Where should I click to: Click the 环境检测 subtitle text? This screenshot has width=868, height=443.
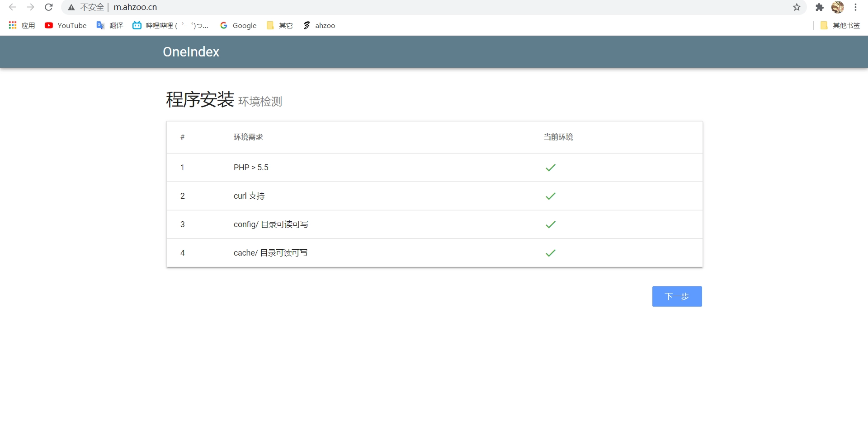[260, 101]
